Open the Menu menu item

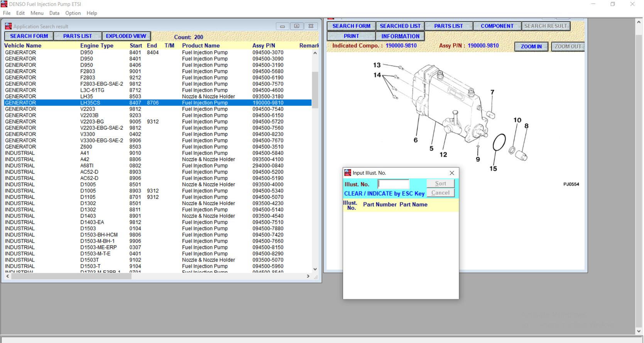37,13
